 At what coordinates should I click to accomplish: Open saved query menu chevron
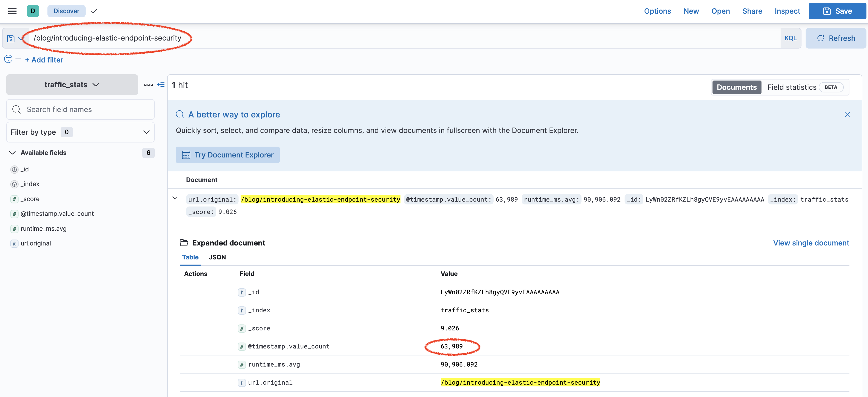21,38
